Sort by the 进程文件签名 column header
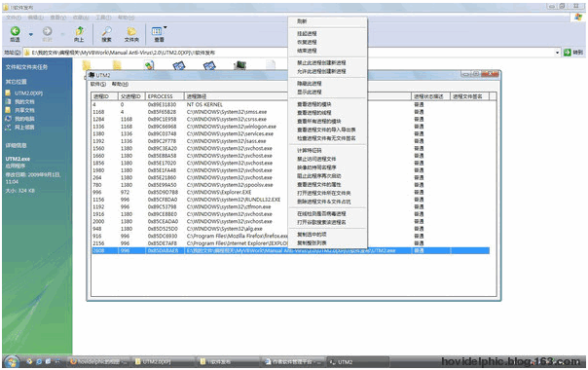588x370 pixels. point(469,96)
